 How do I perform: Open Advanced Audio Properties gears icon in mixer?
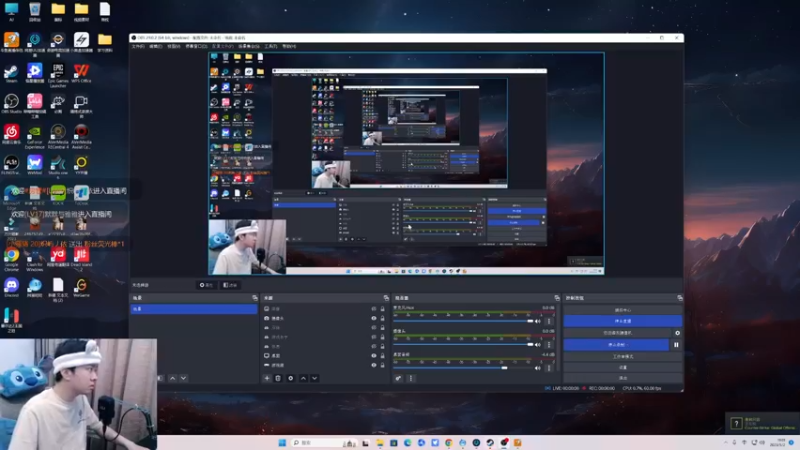(398, 378)
